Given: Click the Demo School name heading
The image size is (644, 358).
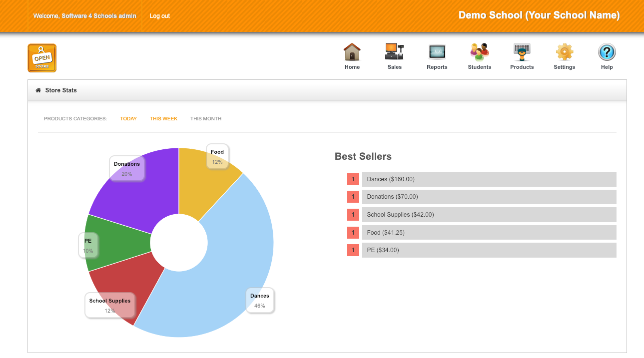Looking at the screenshot, I should coord(539,15).
